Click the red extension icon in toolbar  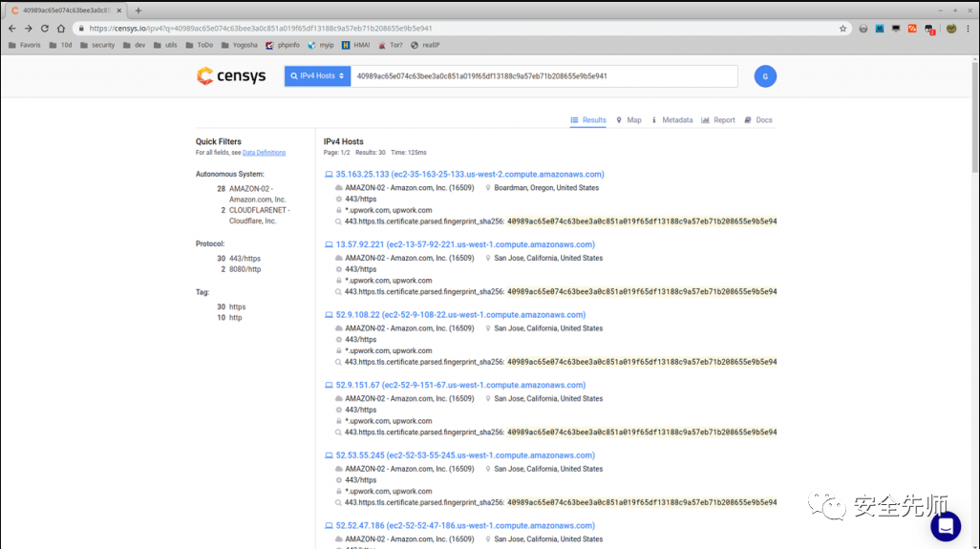pyautogui.click(x=912, y=28)
